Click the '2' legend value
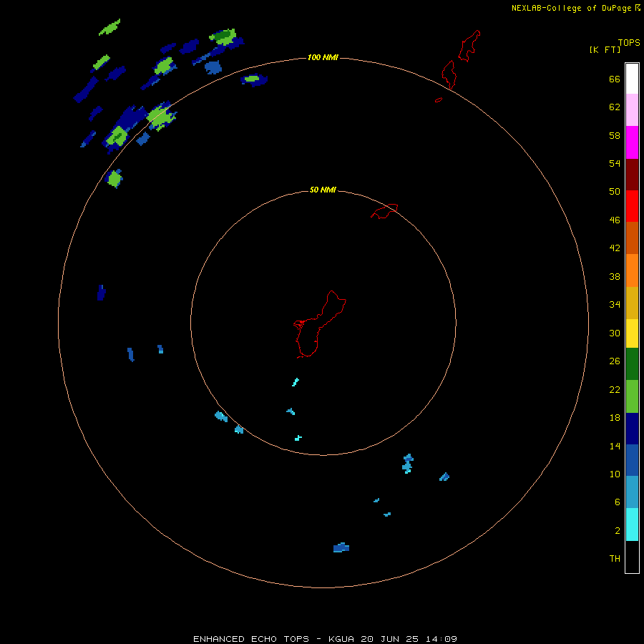 point(618,530)
